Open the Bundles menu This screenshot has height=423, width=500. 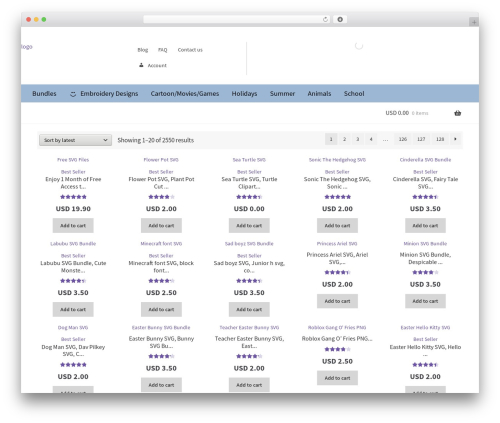tap(44, 94)
